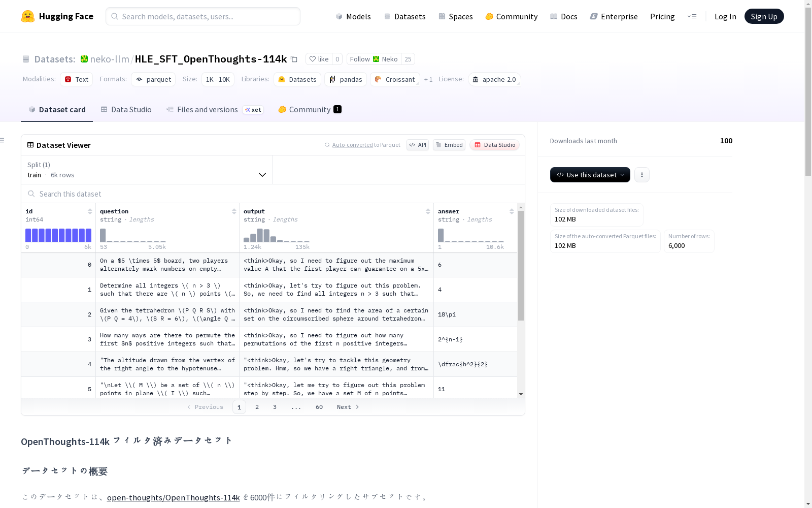The width and height of the screenshot is (812, 508).
Task: Click Log In
Action: (725, 16)
